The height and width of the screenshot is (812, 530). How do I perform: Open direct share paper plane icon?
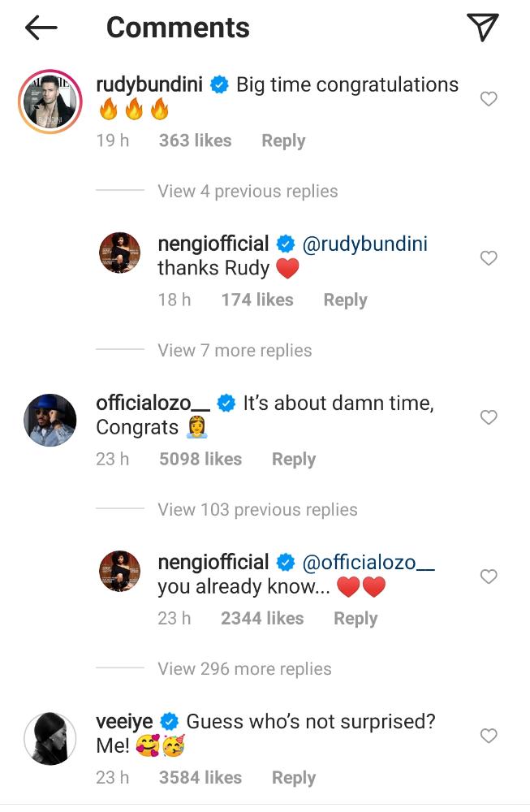483,28
